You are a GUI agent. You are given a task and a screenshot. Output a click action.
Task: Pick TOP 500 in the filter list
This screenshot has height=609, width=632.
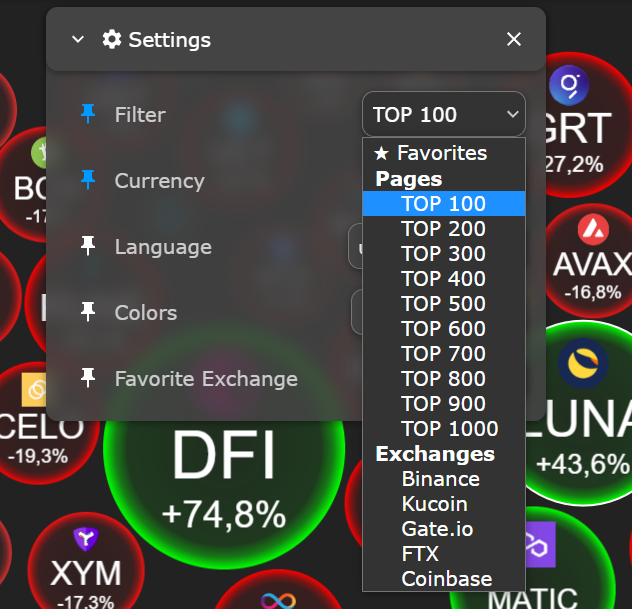444,303
